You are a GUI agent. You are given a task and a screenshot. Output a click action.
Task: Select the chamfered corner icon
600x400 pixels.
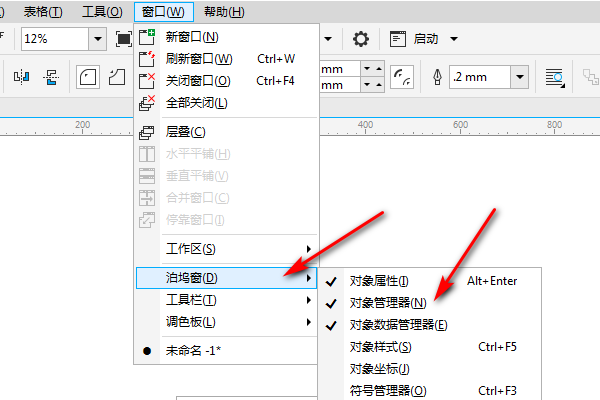pyautogui.click(x=117, y=77)
